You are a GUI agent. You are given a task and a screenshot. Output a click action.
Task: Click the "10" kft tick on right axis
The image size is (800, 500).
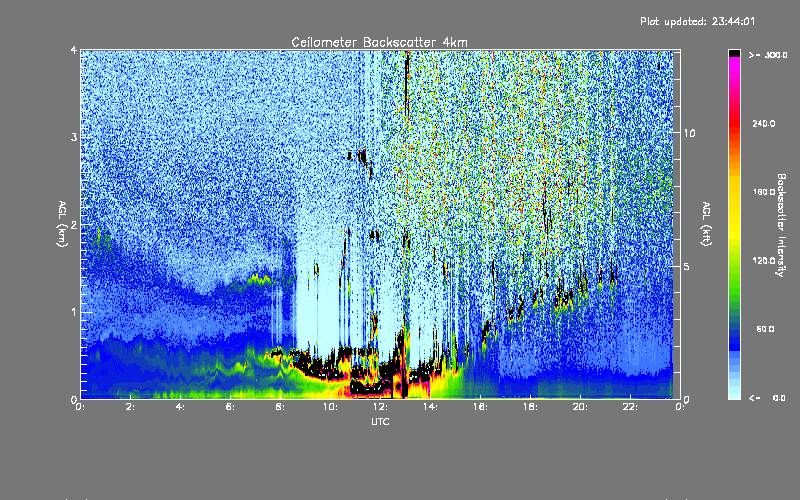click(x=689, y=133)
